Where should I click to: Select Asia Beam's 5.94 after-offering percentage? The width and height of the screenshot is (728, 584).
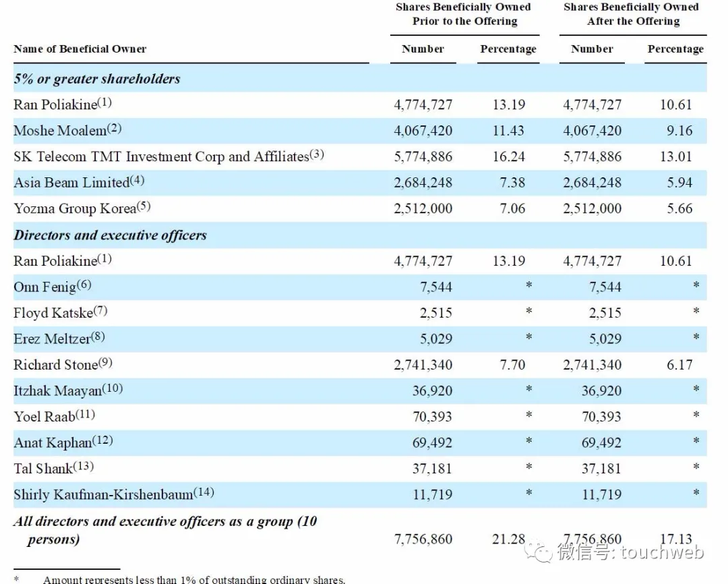point(679,183)
